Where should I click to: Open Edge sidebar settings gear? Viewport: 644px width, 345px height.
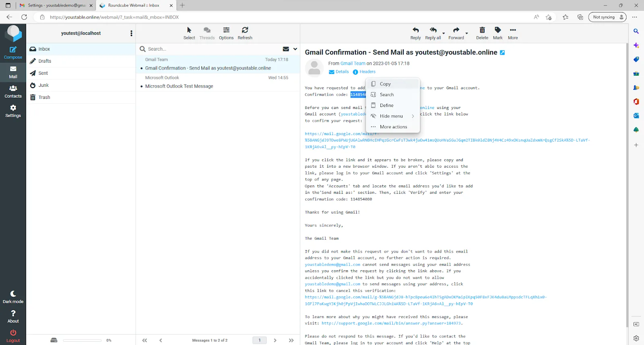[x=636, y=338]
